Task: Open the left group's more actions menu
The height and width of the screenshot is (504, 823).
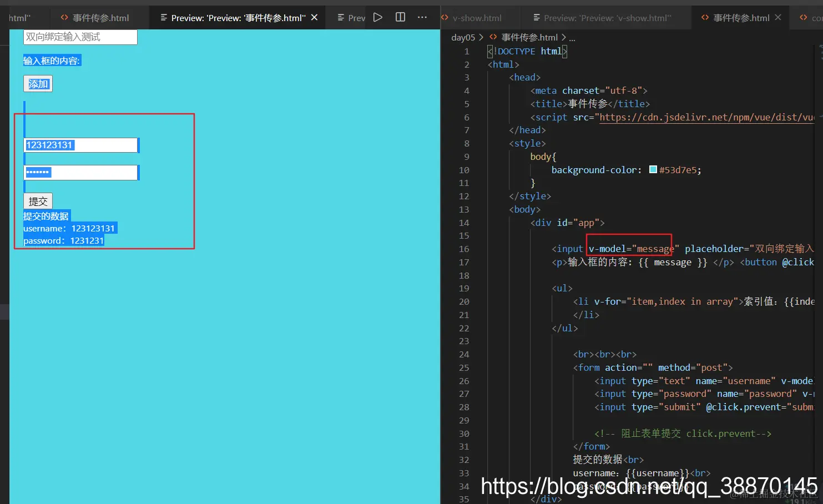Action: click(422, 17)
